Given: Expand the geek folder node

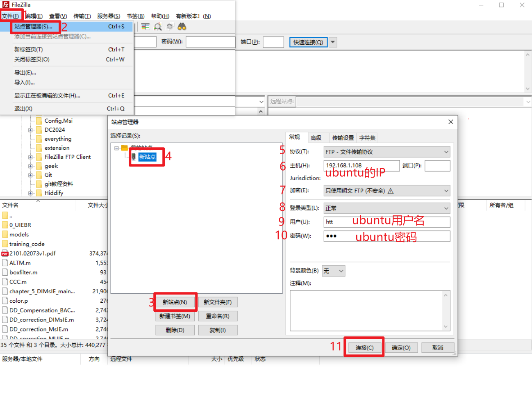Looking at the screenshot, I should pos(30,166).
